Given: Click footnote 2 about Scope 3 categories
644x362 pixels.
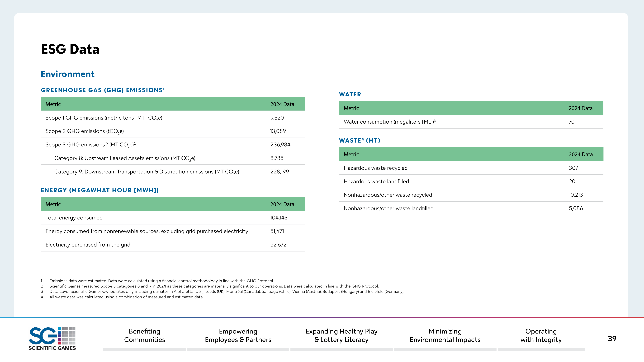Looking at the screenshot, I should [210, 286].
